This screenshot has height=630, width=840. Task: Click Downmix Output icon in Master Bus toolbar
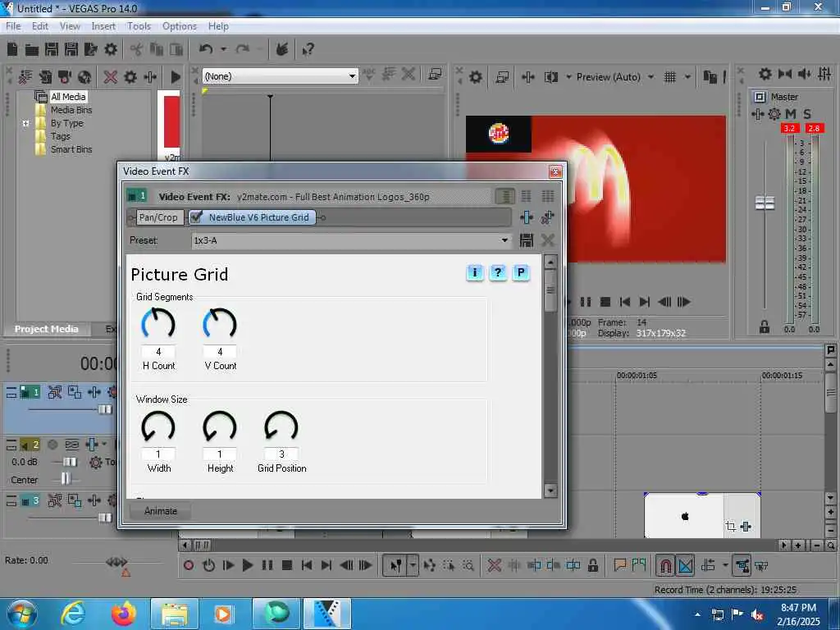pos(784,74)
